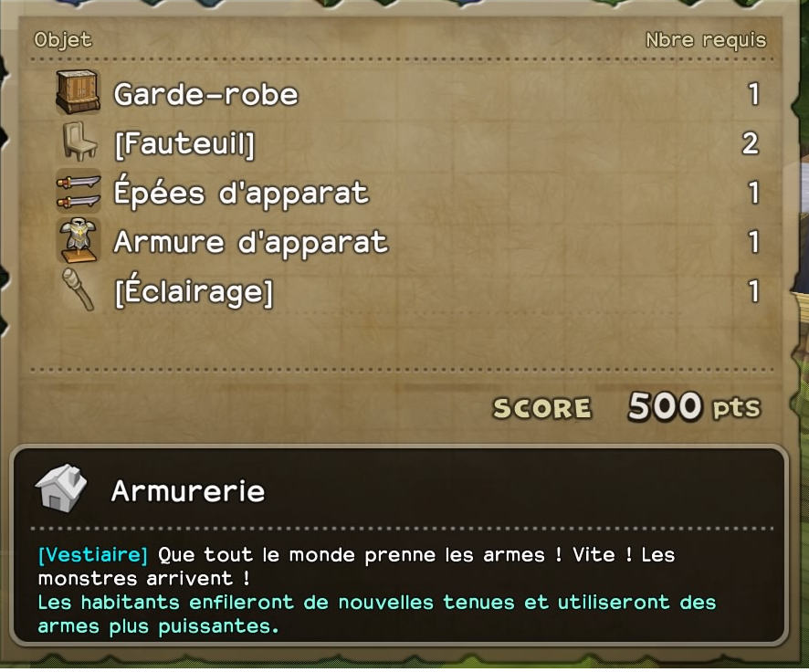
Task: Select the [Fauteuil] item name
Action: [184, 144]
